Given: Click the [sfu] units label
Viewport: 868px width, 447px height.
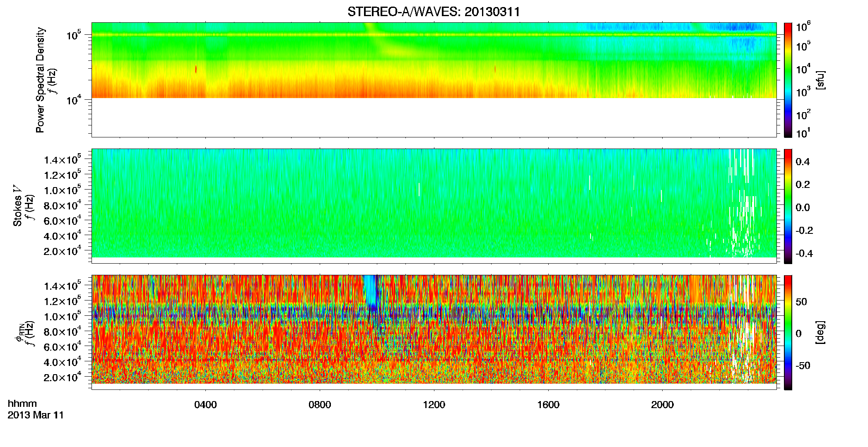Looking at the screenshot, I should pyautogui.click(x=820, y=80).
